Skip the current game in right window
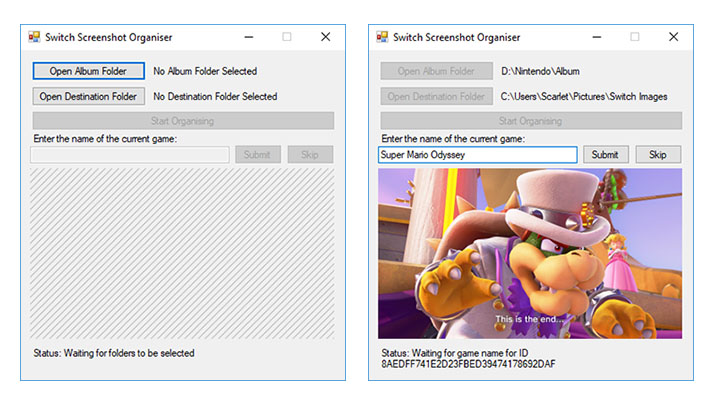Screen dimensions: 710x399 [x=658, y=154]
